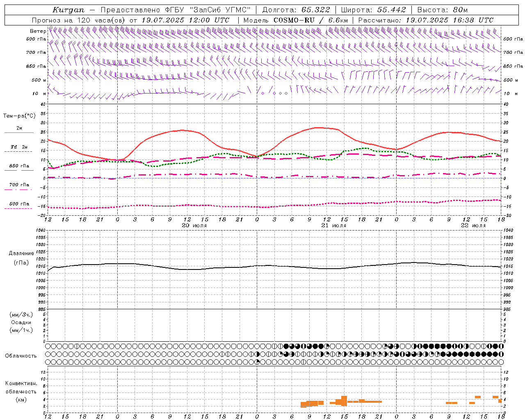Click the '22 июля' date marker

click(473, 226)
